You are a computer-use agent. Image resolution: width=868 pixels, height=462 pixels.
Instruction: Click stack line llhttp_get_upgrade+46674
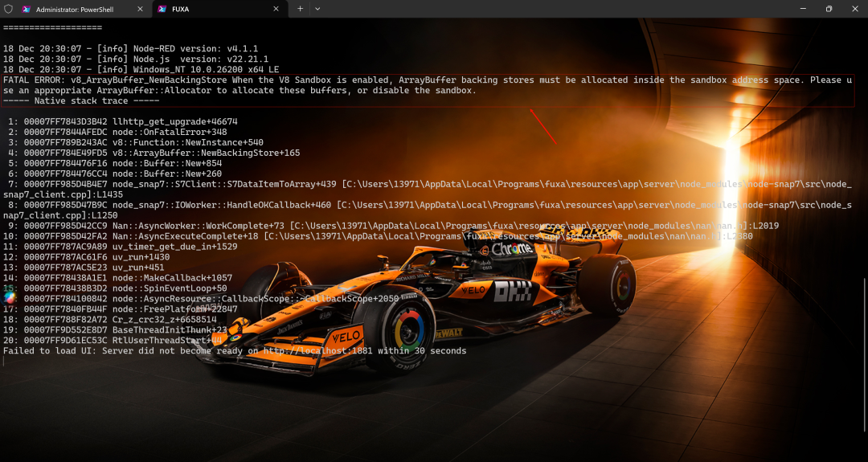123,121
